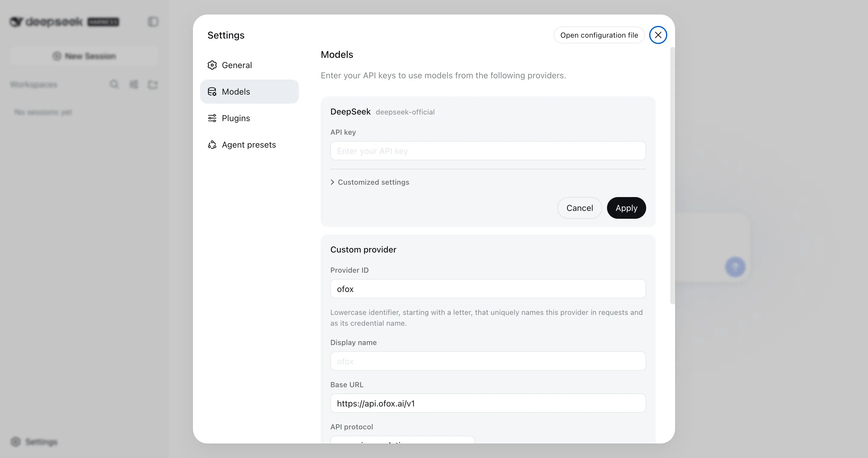Toggle the sidebar panel icon in background

click(x=153, y=22)
